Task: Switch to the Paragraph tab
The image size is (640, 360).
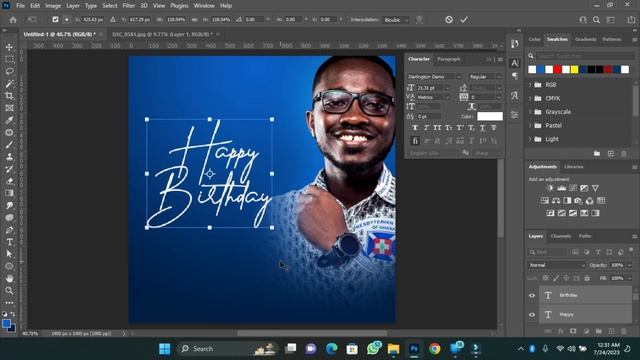Action: pyautogui.click(x=449, y=59)
